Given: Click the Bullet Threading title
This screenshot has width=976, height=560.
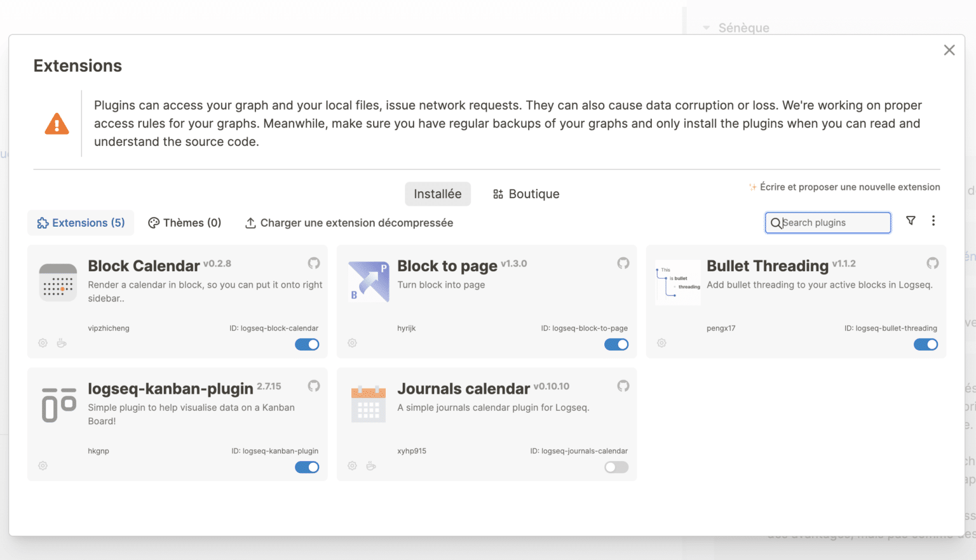Looking at the screenshot, I should (768, 266).
